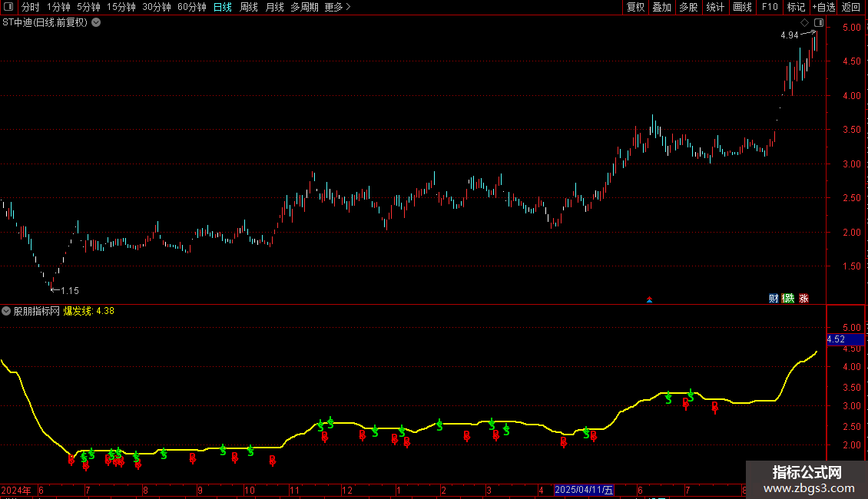Click the highlighted 4.52 value box

(x=845, y=339)
